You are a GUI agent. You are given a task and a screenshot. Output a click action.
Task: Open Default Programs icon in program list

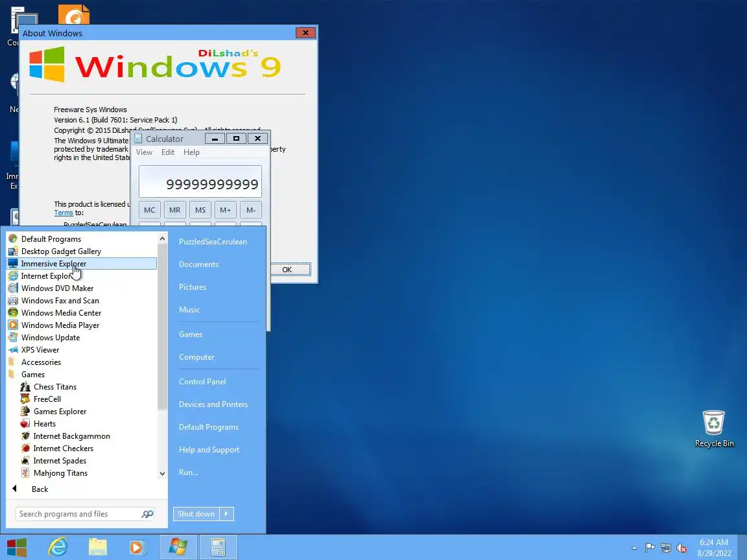coord(14,239)
